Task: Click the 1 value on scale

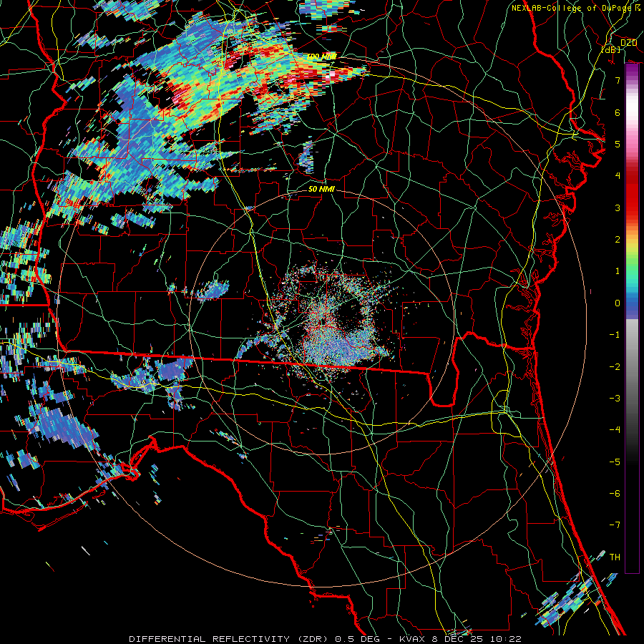Action: coord(618,271)
